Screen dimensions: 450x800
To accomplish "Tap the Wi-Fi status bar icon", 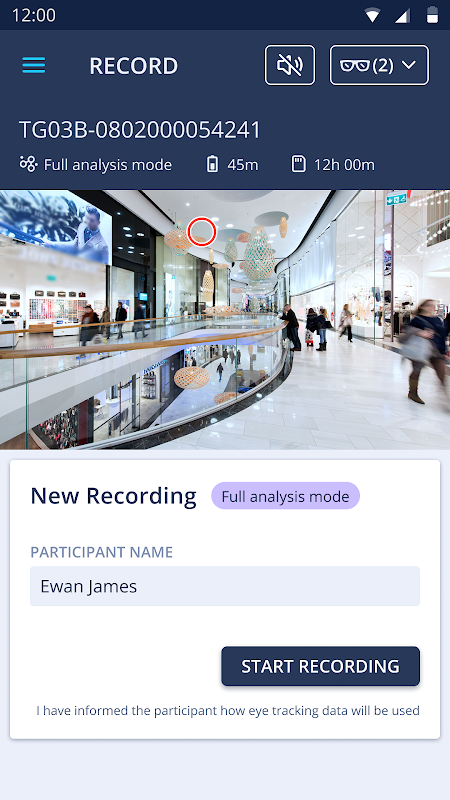I will tap(372, 15).
